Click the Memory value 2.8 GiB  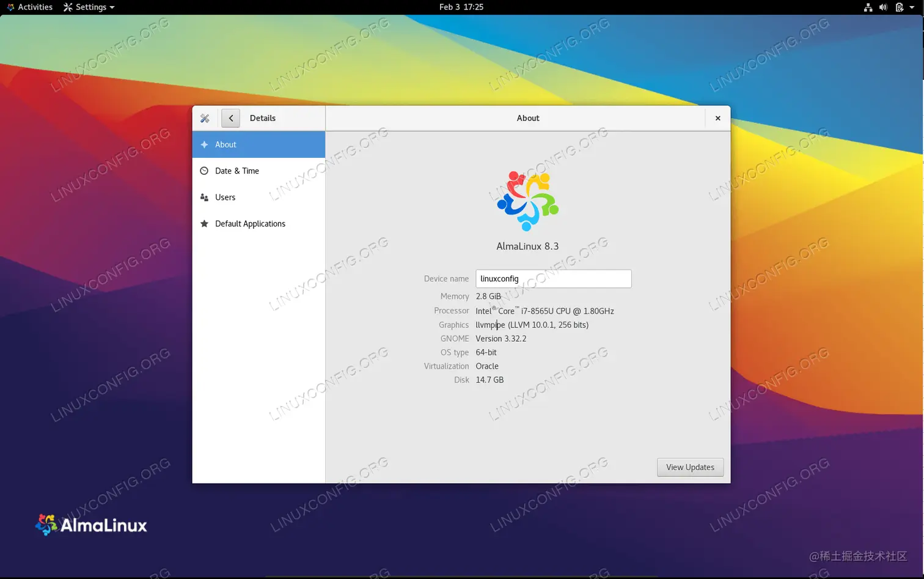488,297
